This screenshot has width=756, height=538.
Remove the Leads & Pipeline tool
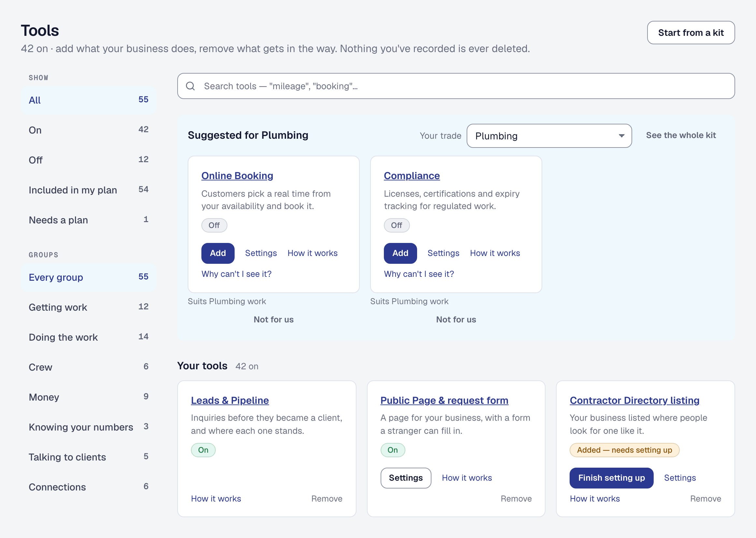coord(327,499)
